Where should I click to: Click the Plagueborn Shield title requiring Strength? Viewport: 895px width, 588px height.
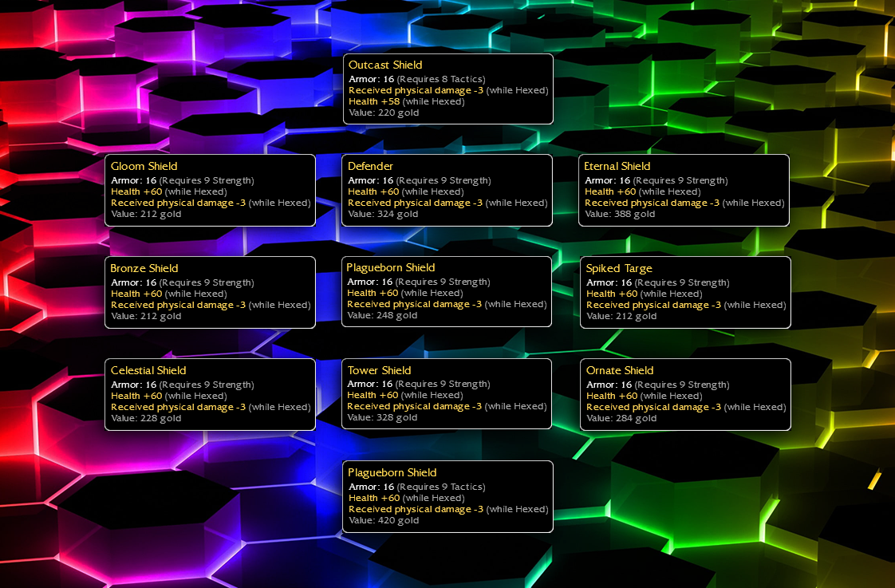point(391,267)
